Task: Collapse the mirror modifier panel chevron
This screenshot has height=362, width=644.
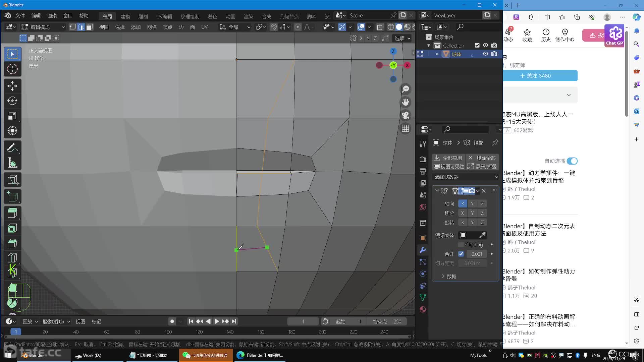Action: pyautogui.click(x=437, y=190)
